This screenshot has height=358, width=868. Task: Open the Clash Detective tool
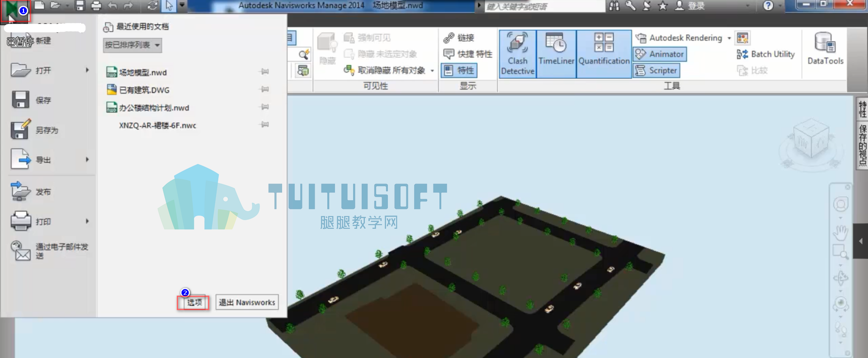coord(518,54)
